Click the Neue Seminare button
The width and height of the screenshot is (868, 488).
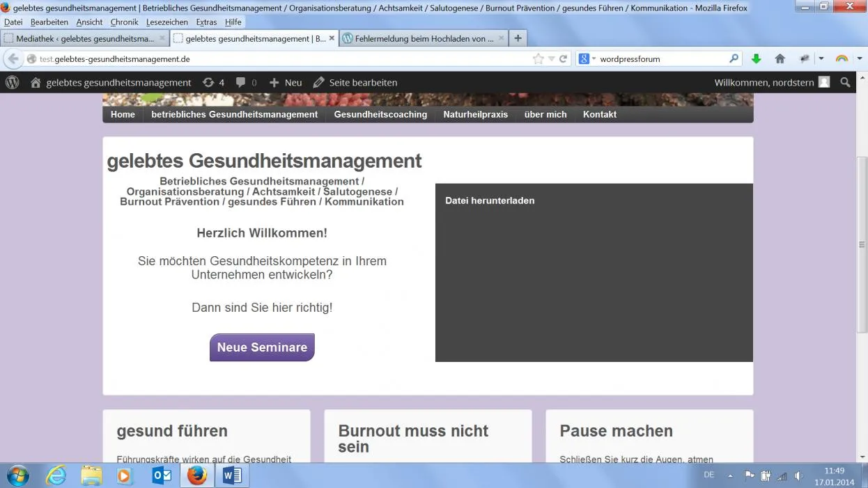point(262,347)
